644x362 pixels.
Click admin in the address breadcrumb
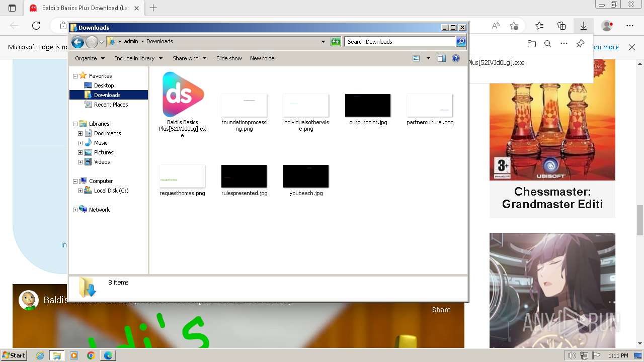(131, 42)
